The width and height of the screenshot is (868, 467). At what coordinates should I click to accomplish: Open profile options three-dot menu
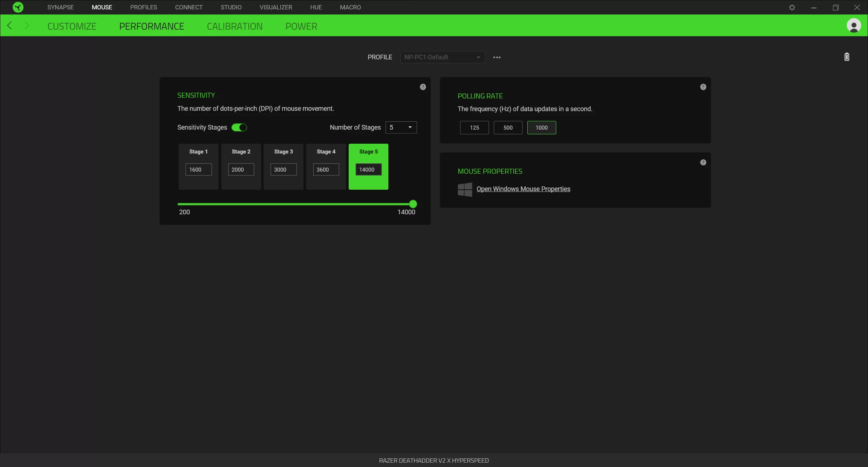[497, 57]
